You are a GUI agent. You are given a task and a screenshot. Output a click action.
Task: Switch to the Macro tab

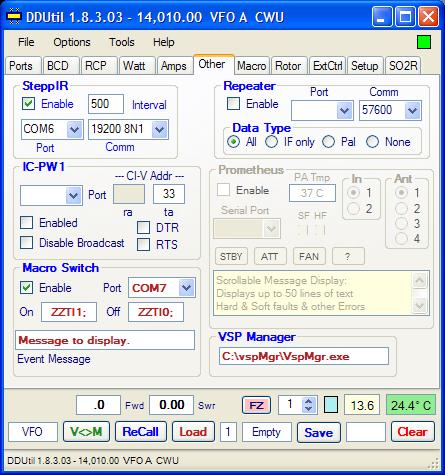[252, 66]
